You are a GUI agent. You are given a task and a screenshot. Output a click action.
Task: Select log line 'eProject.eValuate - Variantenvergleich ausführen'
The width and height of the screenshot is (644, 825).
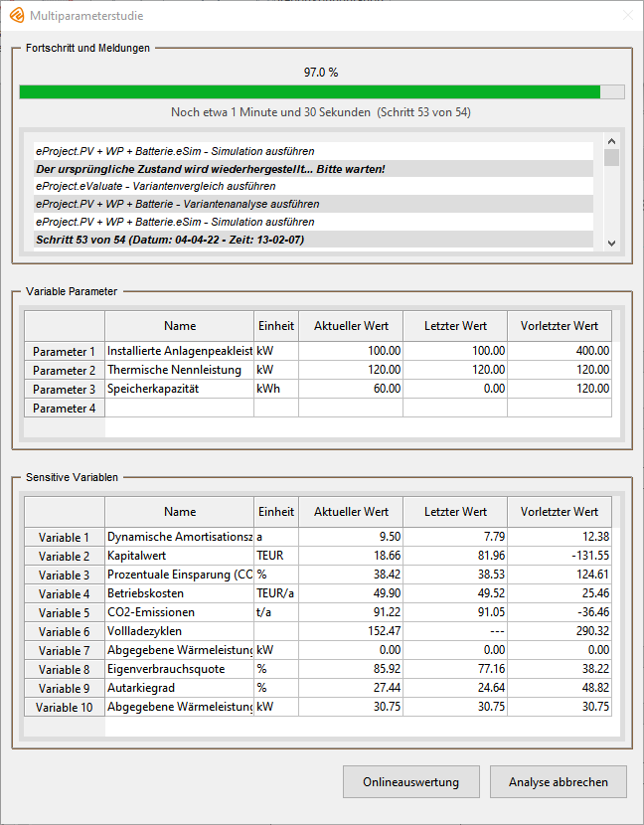click(x=314, y=186)
